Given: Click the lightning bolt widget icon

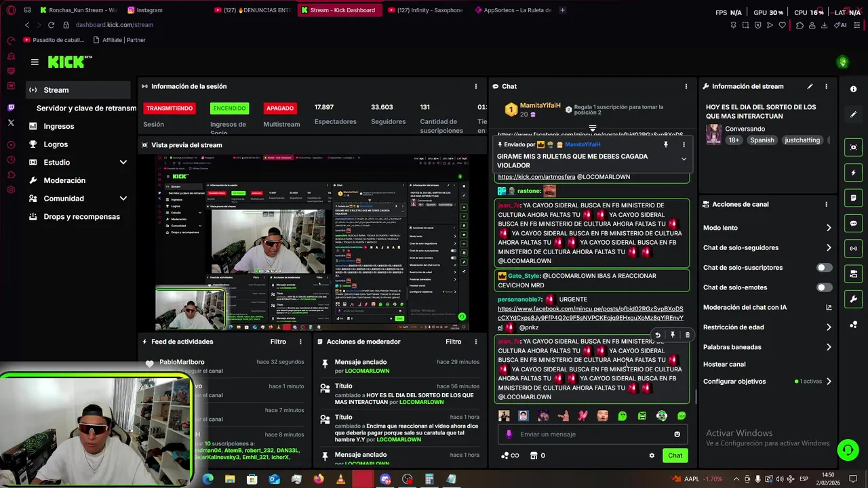Looking at the screenshot, I should (x=853, y=173).
